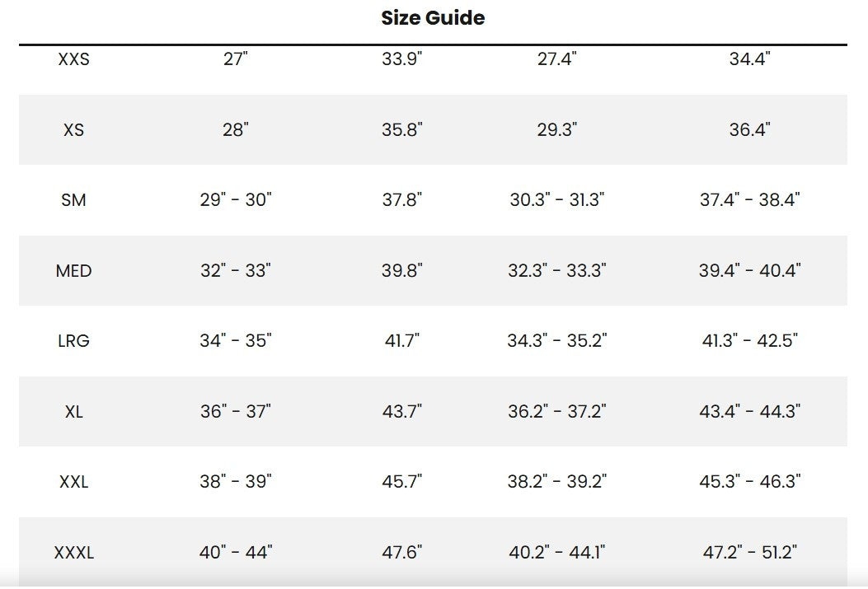This screenshot has height=589, width=868.
Task: Select the 40" - 44" range cell
Action: (x=236, y=553)
